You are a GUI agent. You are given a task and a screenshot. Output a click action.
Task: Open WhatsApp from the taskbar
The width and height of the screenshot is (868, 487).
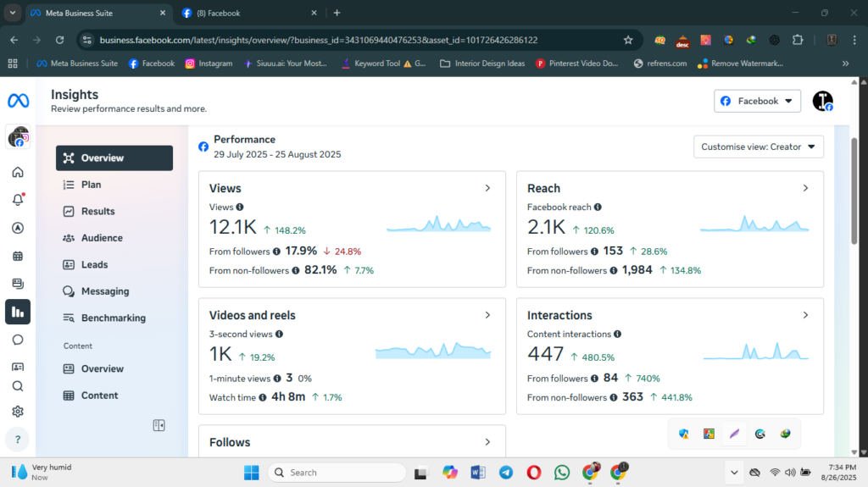[x=562, y=473]
